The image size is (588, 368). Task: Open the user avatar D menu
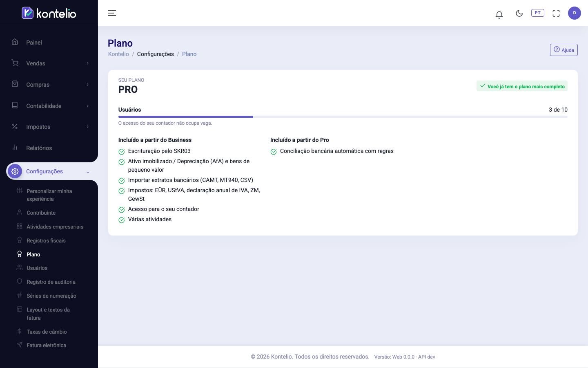574,13
